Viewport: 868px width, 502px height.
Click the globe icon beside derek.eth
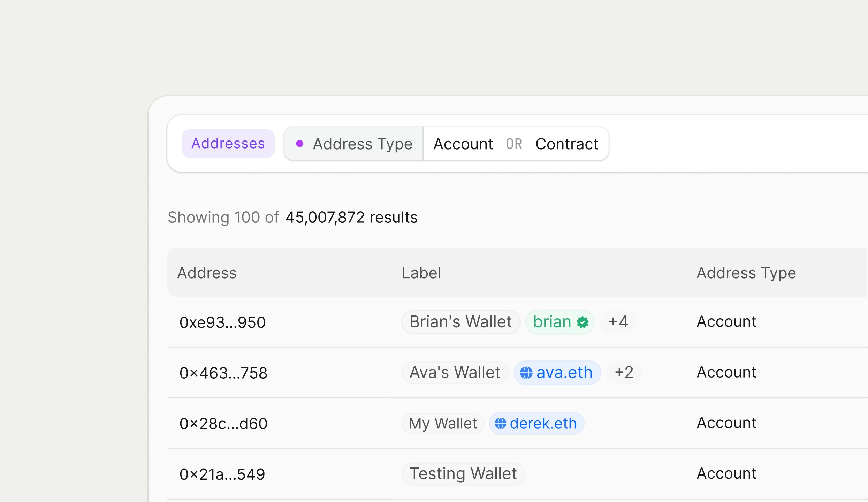click(501, 423)
